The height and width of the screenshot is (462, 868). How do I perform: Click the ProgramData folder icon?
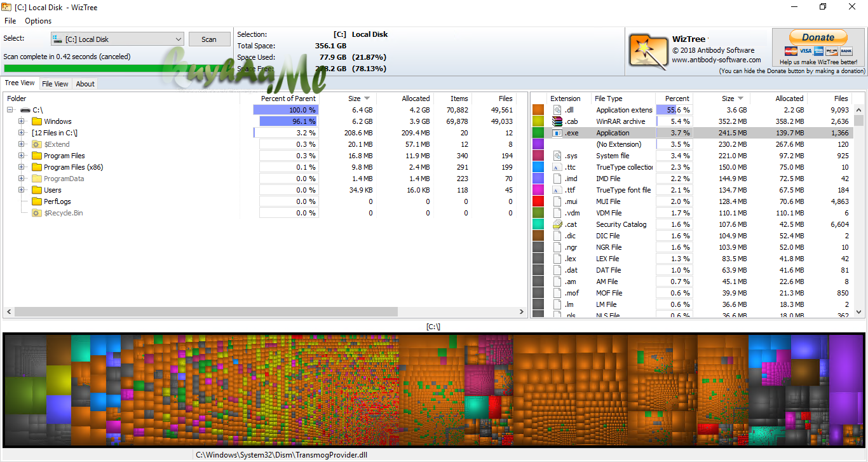click(37, 179)
